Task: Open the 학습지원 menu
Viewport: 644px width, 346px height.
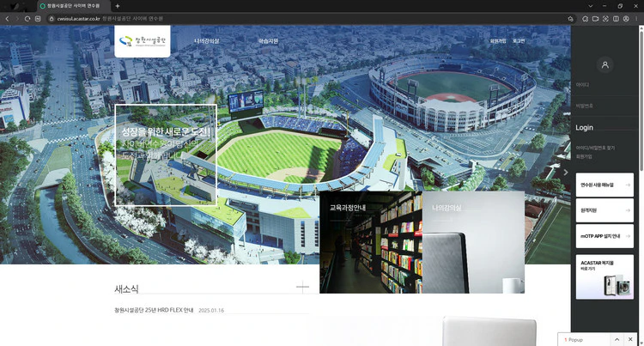Action: (x=268, y=40)
